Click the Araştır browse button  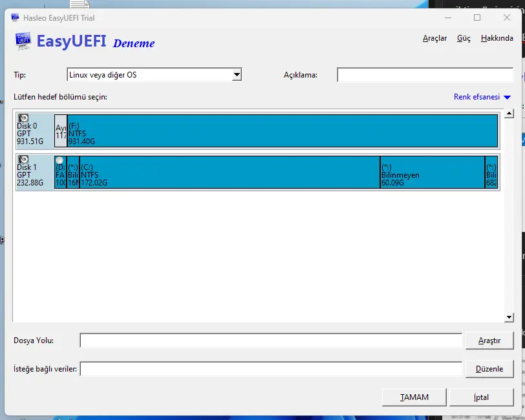(x=489, y=341)
